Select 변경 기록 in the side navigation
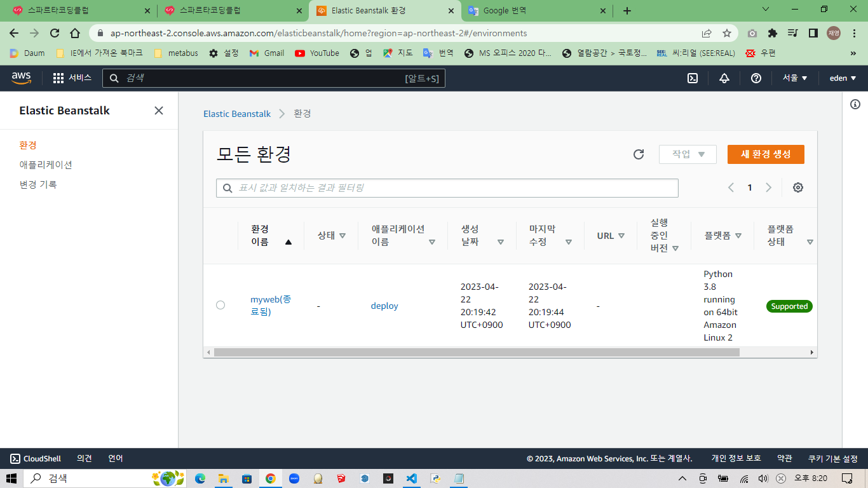 [38, 185]
